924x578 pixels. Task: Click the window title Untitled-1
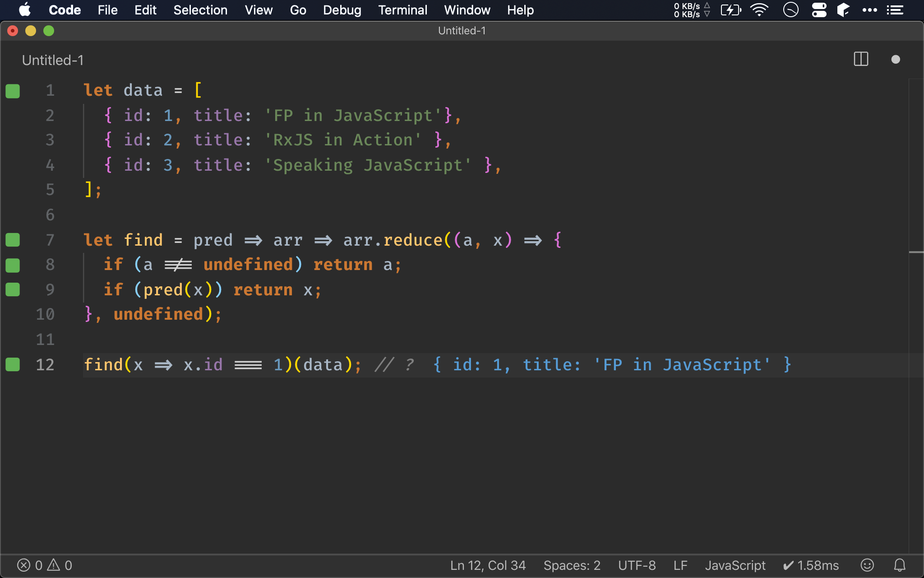point(462,31)
